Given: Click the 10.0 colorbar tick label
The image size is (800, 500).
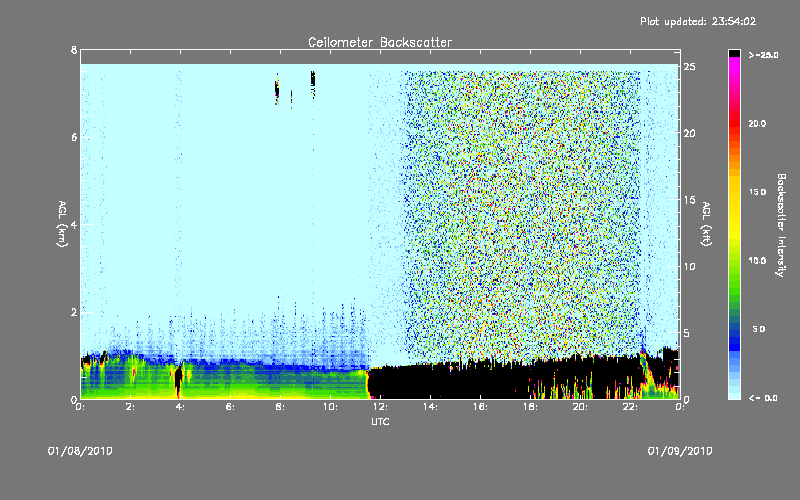Looking at the screenshot, I should [757, 261].
